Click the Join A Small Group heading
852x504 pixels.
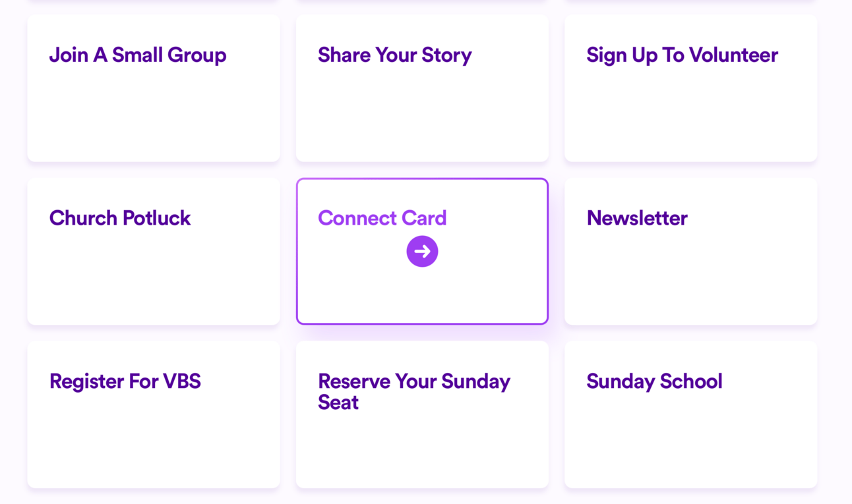pos(138,55)
